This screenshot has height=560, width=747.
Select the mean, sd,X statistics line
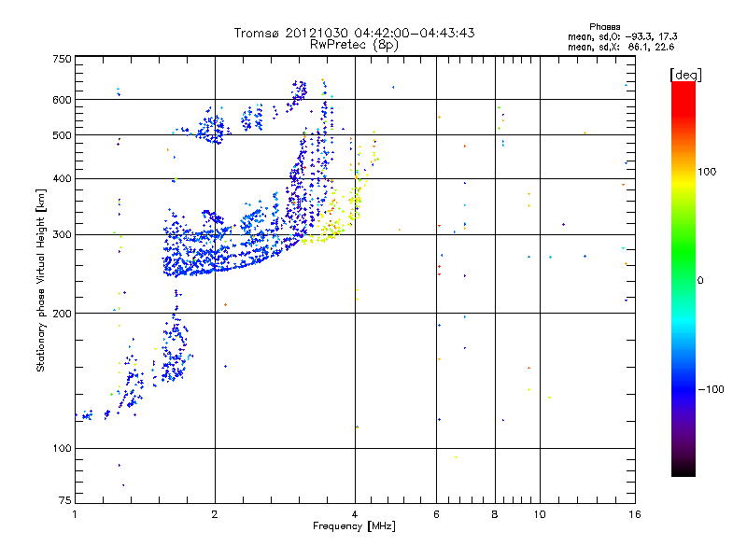(x=621, y=47)
